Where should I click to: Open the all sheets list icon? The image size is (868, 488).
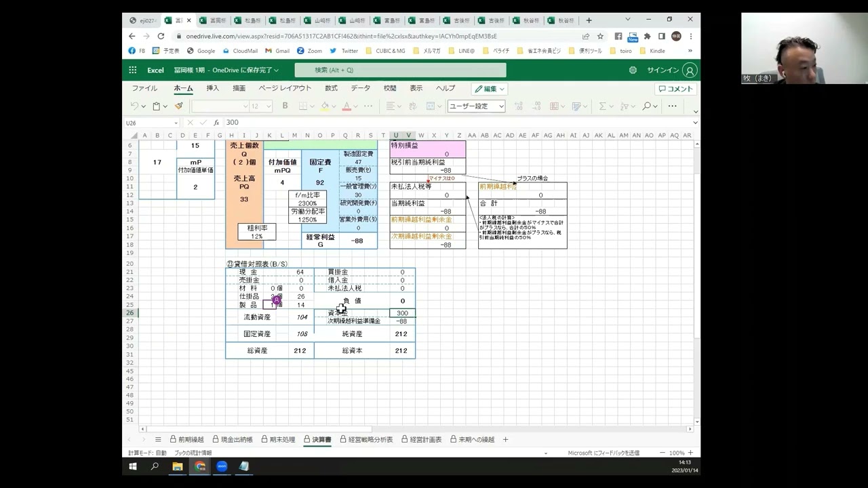[x=158, y=439]
